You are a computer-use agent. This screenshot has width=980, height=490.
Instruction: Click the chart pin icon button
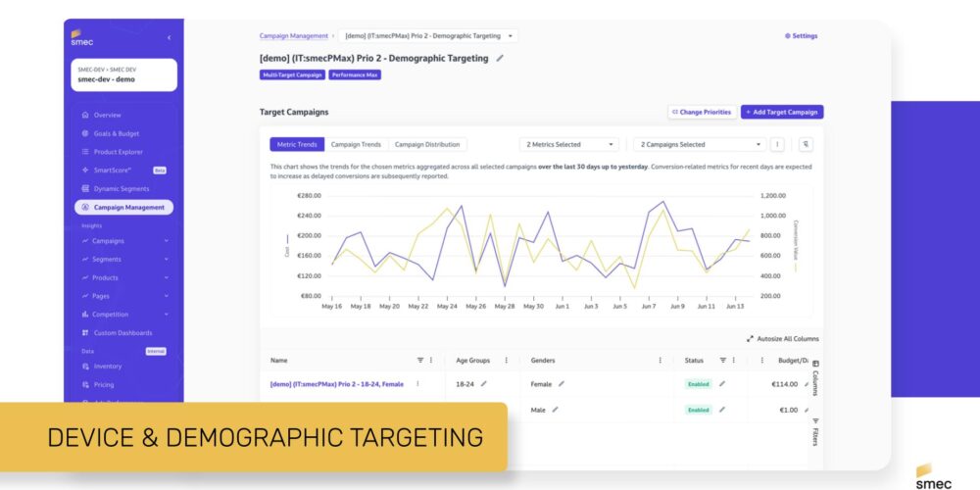point(806,144)
